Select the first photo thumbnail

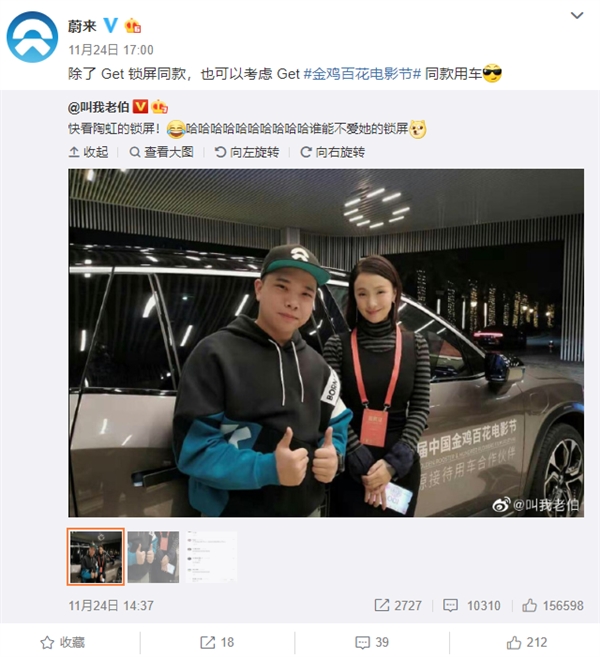pyautogui.click(x=96, y=556)
